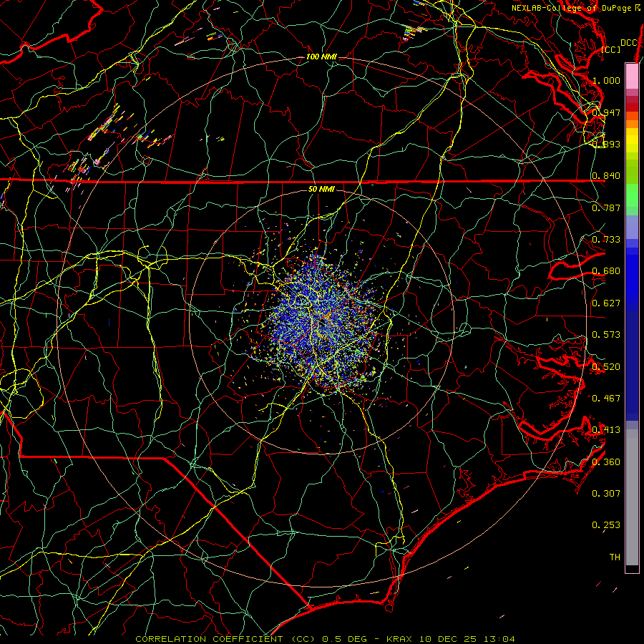The image size is (644, 644).
Task: Click the 0.840 scale value
Action: [x=606, y=176]
